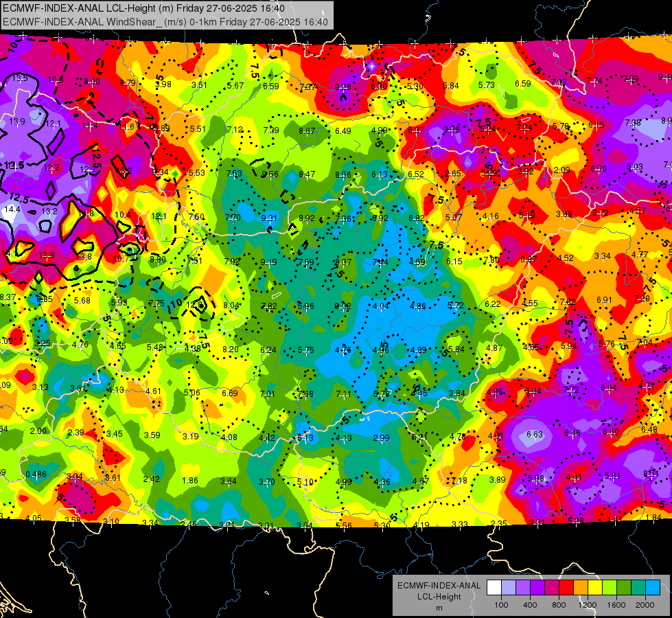Click the WindShear_ 0-1km header line
This screenshot has width=672, height=618.
pos(165,22)
